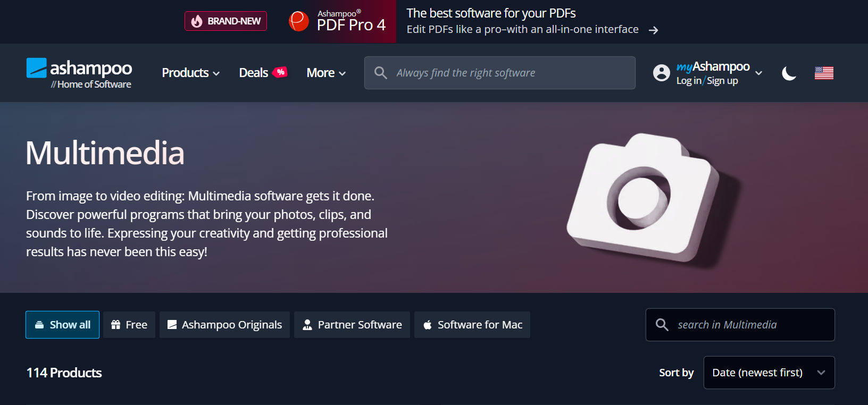Focus the 'Always find the right software' search field
868x405 pixels.
pyautogui.click(x=500, y=73)
